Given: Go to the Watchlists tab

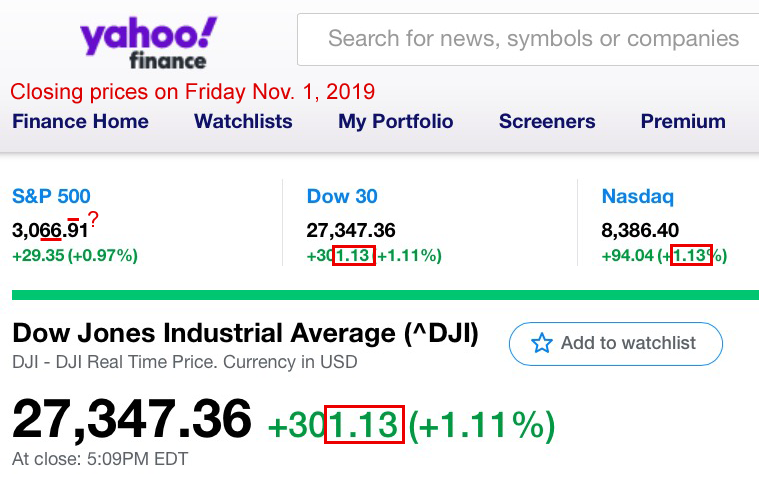Looking at the screenshot, I should coord(243,122).
